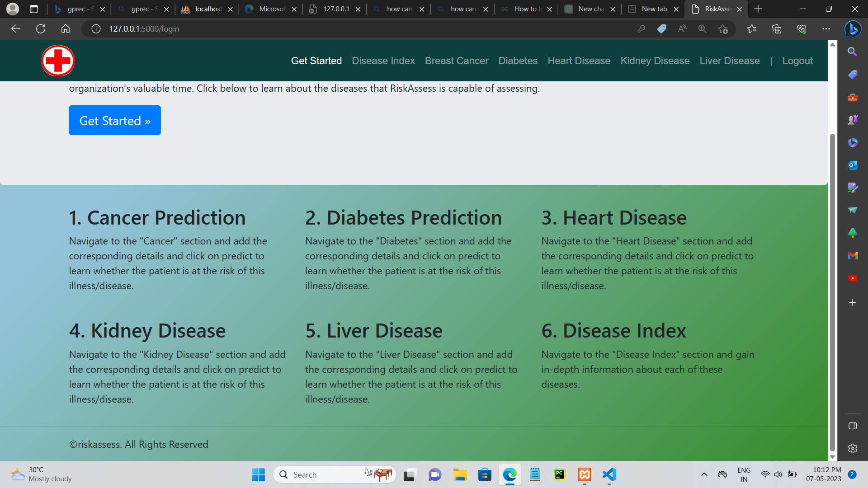This screenshot has height=488, width=868.
Task: Click the zoom magnifier icon in address bar
Action: pos(702,29)
